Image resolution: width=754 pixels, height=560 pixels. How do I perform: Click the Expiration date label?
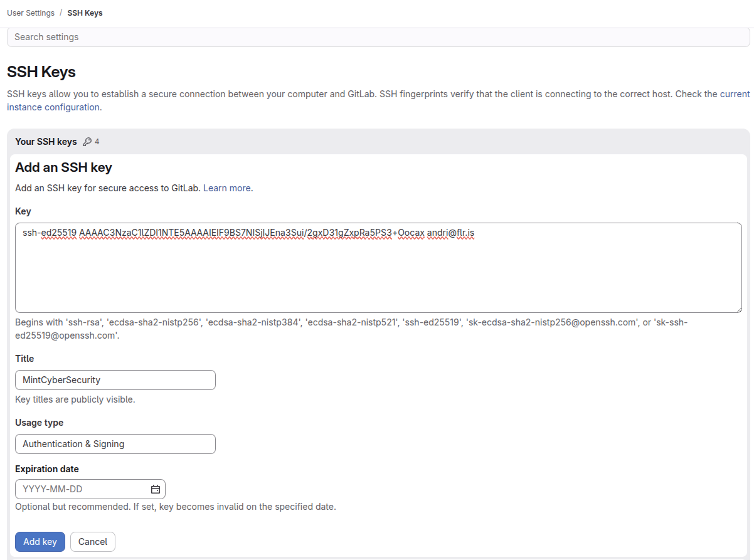pos(47,469)
